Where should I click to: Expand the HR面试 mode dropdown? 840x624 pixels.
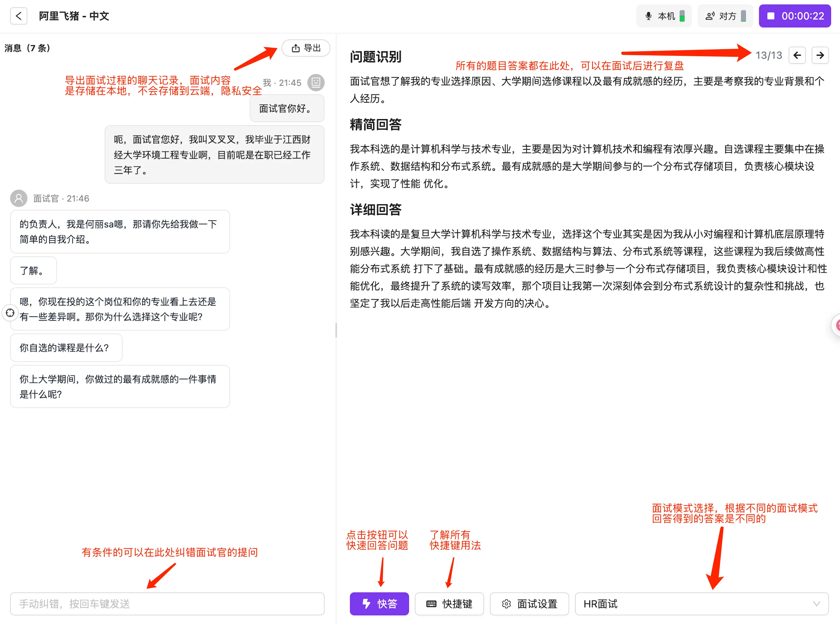(x=702, y=604)
